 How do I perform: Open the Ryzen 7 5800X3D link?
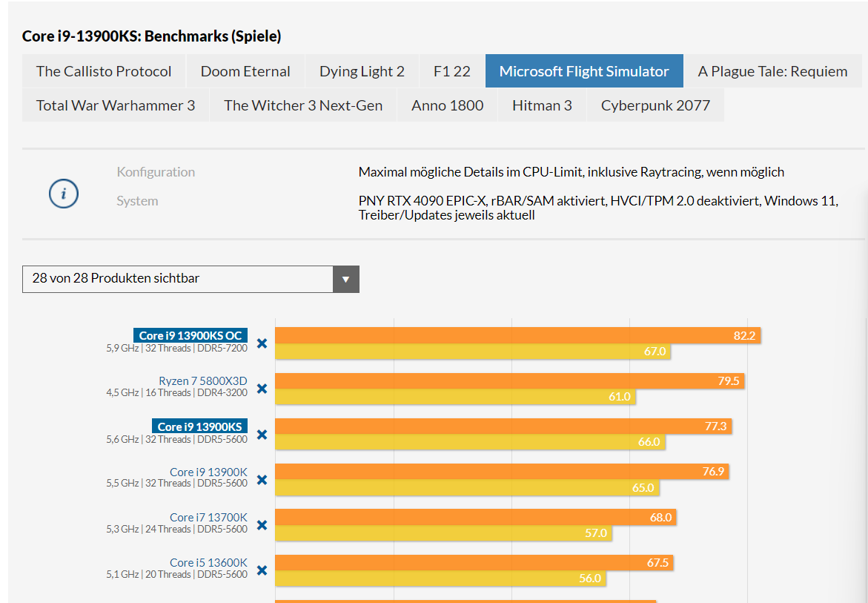pyautogui.click(x=202, y=381)
